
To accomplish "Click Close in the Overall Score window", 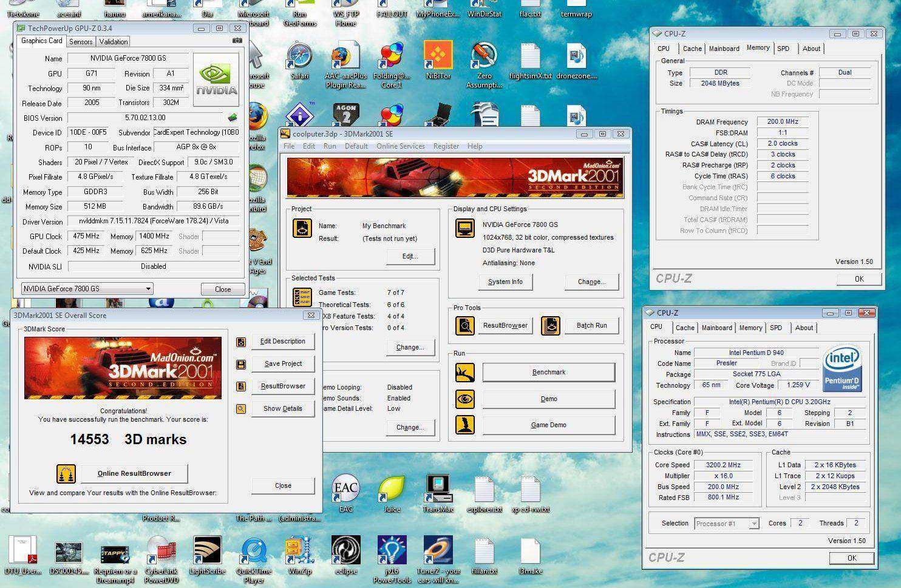I will tap(283, 486).
